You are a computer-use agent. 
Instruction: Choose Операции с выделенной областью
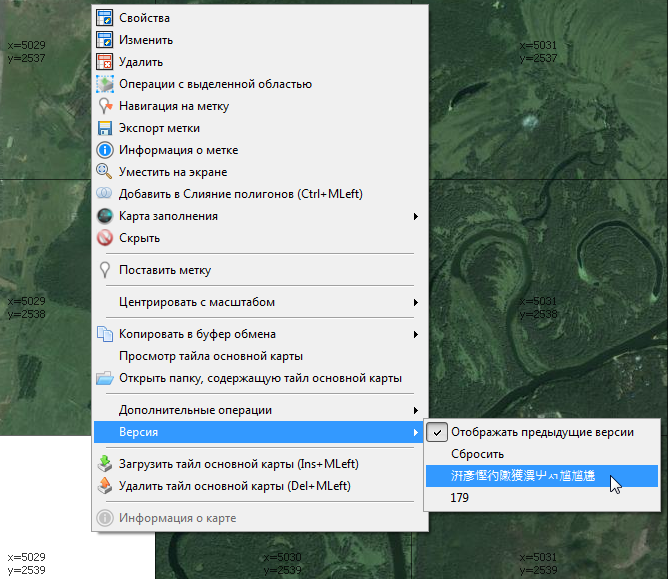[x=215, y=84]
